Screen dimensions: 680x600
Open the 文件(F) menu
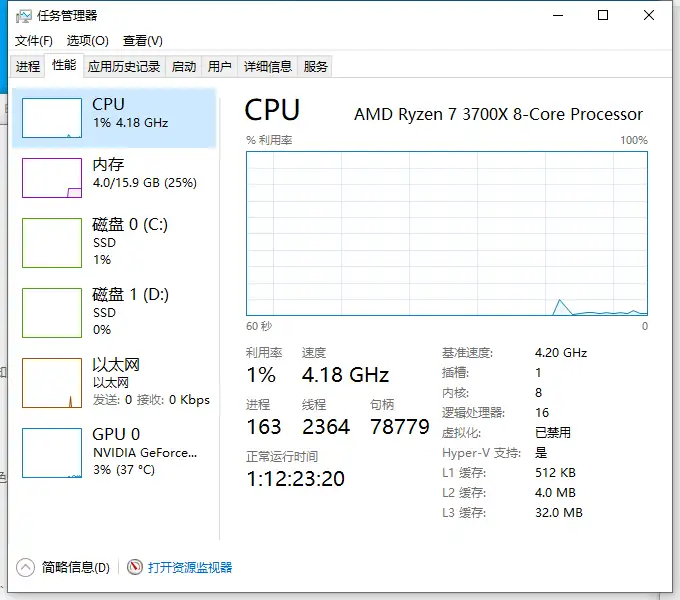pos(34,41)
